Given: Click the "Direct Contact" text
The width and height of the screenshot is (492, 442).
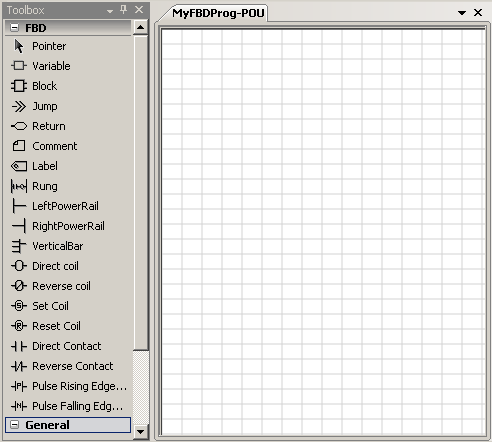Looking at the screenshot, I should tap(67, 346).
